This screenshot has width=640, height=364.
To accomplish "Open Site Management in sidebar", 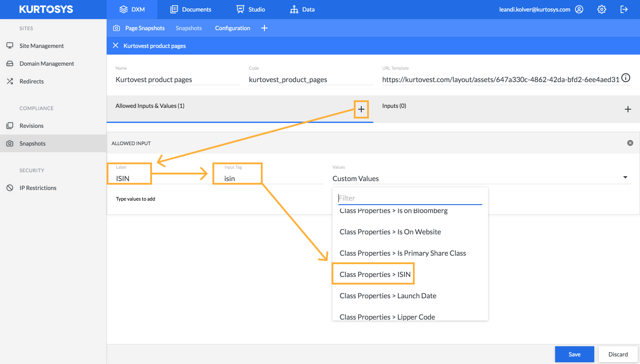I will [x=53, y=46].
